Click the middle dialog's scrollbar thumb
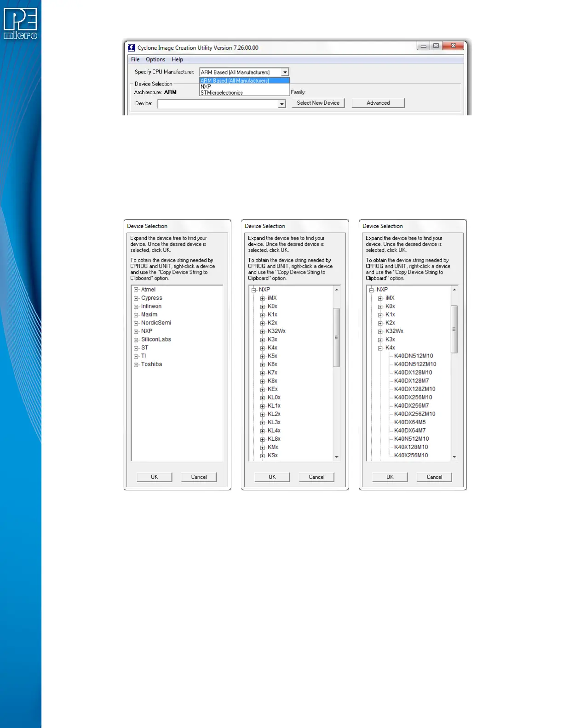Image resolution: width=563 pixels, height=728 pixels. pos(336,337)
